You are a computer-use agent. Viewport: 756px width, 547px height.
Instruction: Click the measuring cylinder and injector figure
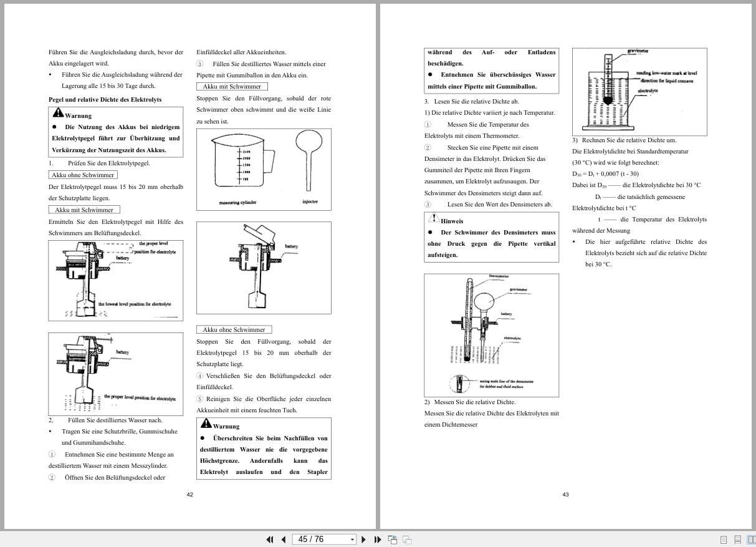(264, 169)
